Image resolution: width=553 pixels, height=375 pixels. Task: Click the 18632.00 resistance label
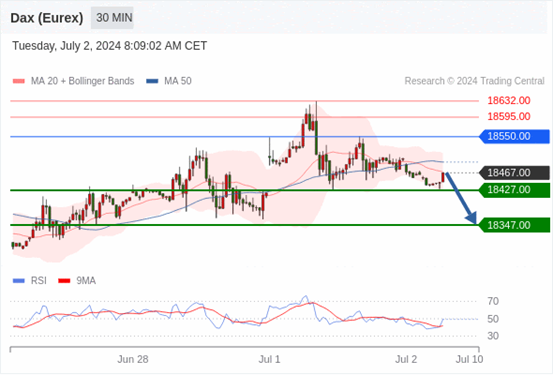(509, 101)
